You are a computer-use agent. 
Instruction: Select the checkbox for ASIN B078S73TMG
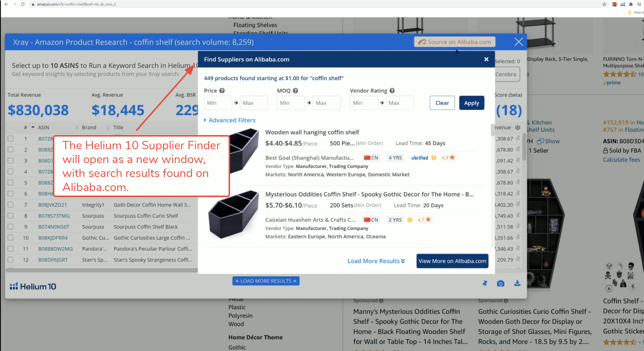pos(11,216)
